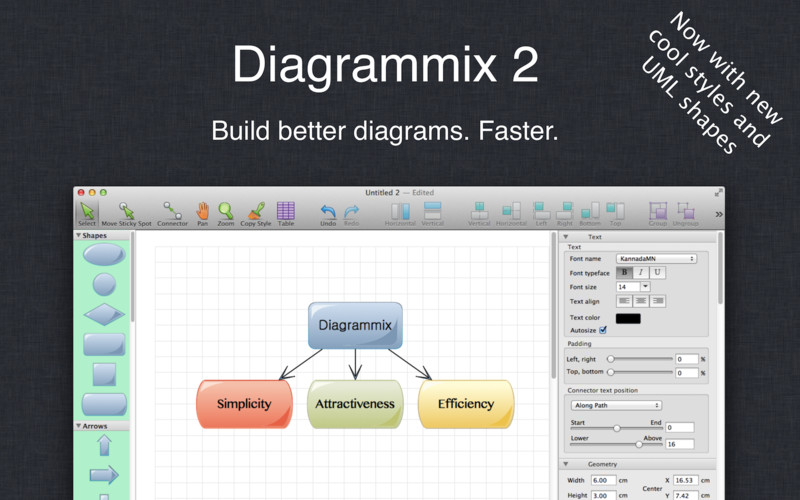Pick the right arrow from Arrows palette

104,475
